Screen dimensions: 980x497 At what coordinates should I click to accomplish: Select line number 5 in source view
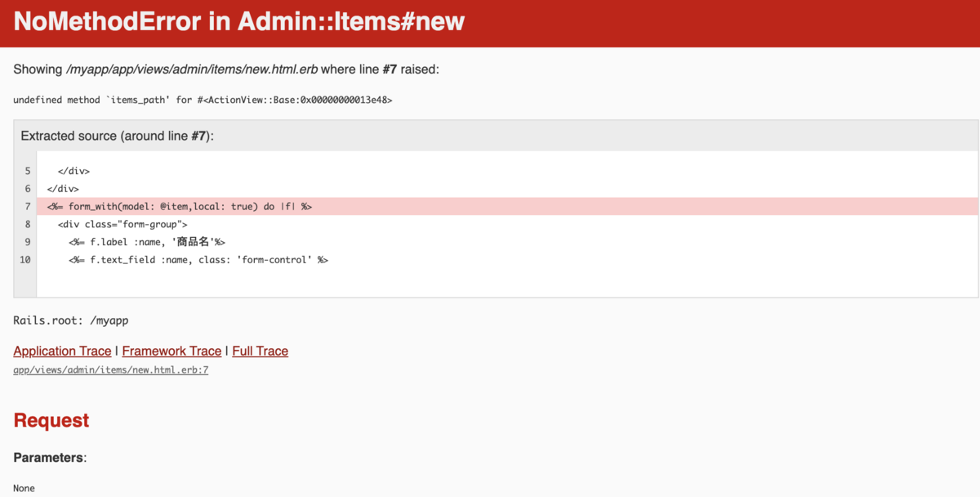tap(27, 171)
